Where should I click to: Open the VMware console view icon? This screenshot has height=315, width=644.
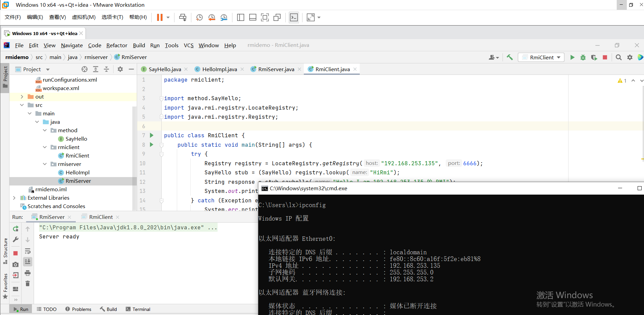point(294,18)
